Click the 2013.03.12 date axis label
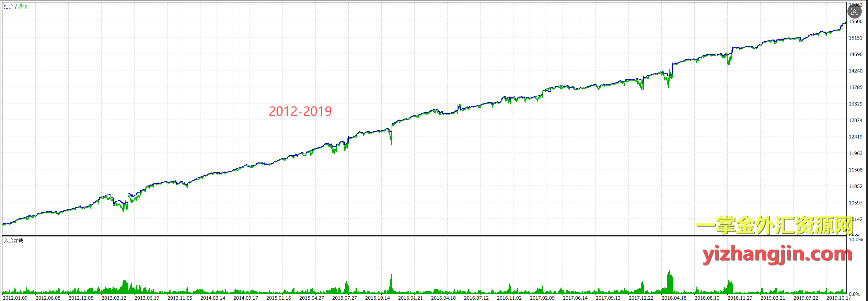Image resolution: width=868 pixels, height=301 pixels. [x=114, y=298]
